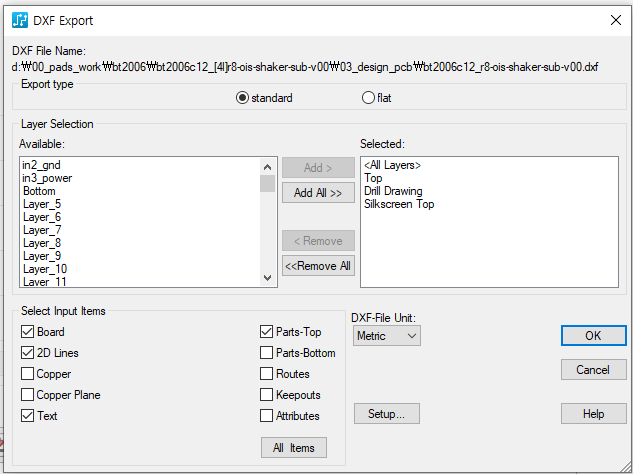The height and width of the screenshot is (474, 633).
Task: Confirm export with OK button
Action: pos(593,336)
